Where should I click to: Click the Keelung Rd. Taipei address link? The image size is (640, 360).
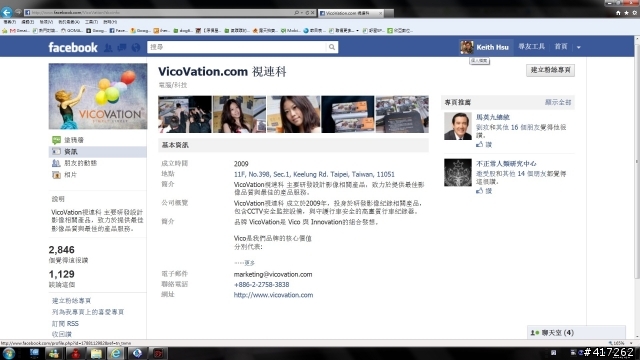click(x=314, y=174)
